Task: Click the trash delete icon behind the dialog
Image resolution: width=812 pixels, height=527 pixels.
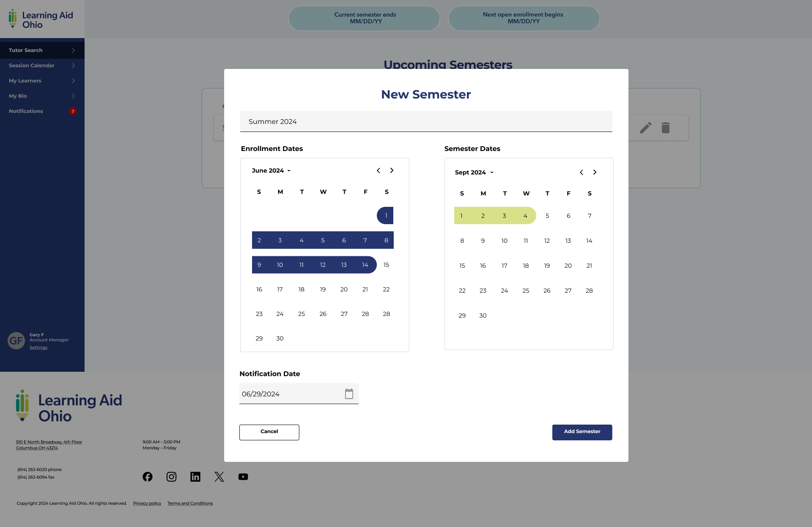Action: click(665, 128)
